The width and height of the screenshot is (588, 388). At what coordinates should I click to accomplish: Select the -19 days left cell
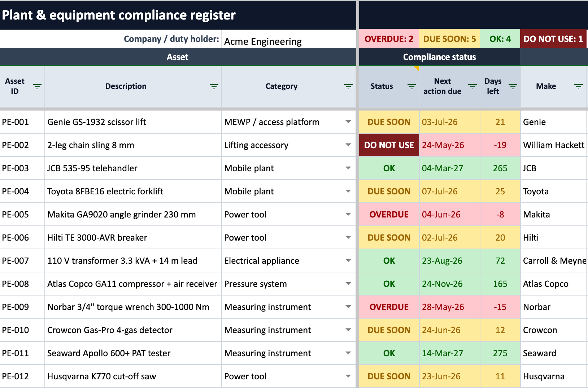tap(500, 145)
